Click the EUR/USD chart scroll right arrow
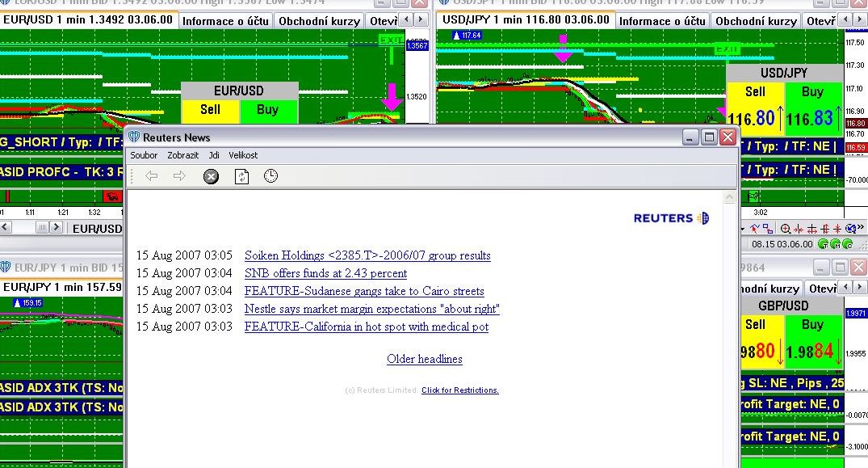Screen dimensions: 868x468 56,227
